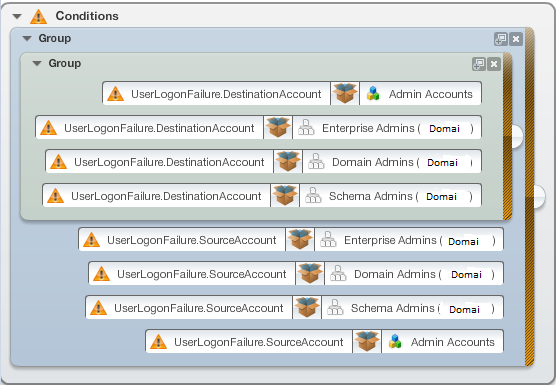Click the Enterprise Admins label in the SourceAccount row
This screenshot has height=385, width=556.
[390, 240]
